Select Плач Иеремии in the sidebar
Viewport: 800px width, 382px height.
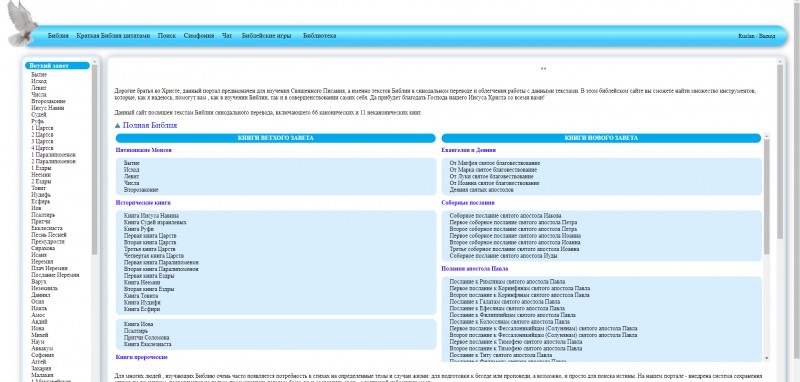click(x=49, y=268)
